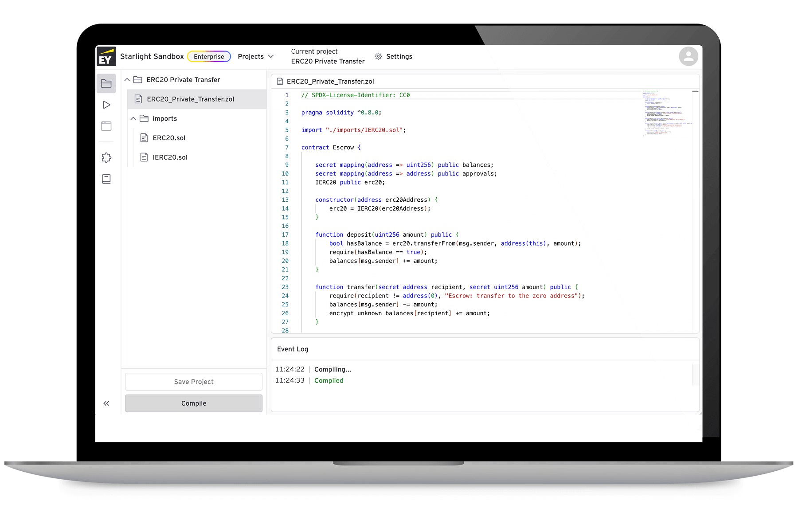Open the file explorer sidebar icon
Image resolution: width=798 pixels, height=532 pixels.
click(106, 83)
